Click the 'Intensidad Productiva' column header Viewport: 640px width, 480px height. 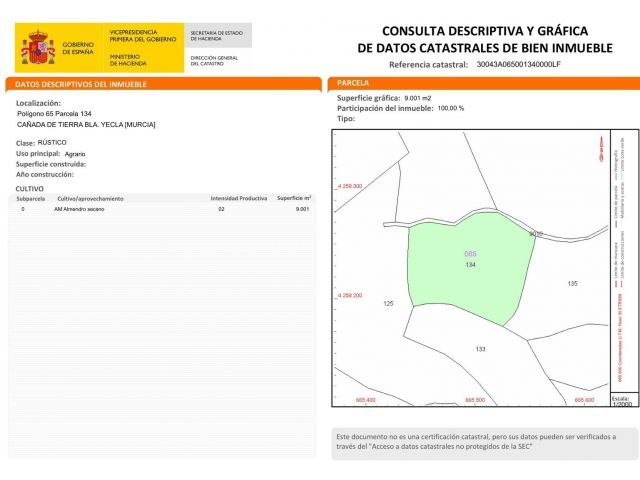coord(239,198)
